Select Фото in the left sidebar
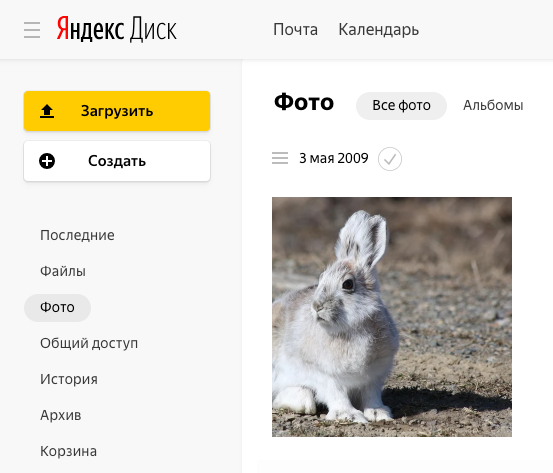553x473 pixels. pyautogui.click(x=57, y=308)
